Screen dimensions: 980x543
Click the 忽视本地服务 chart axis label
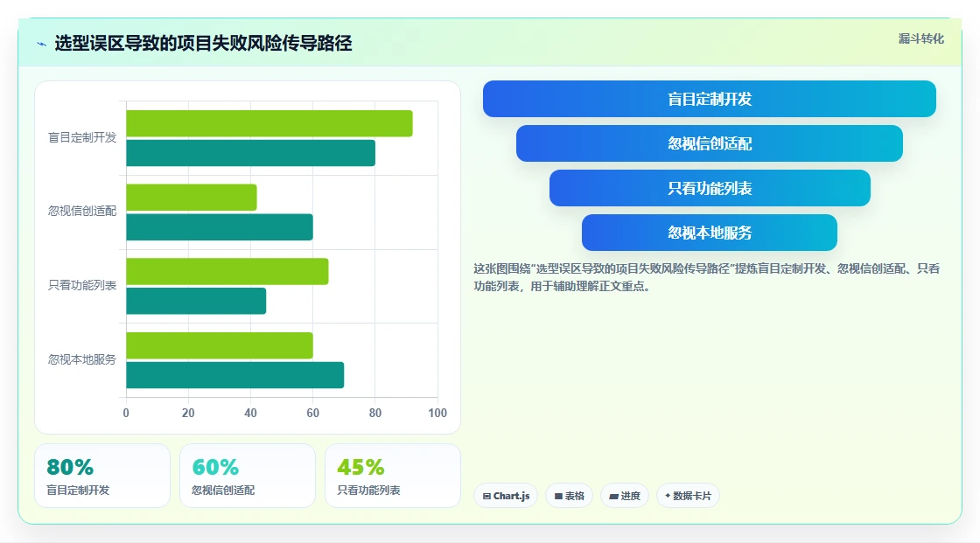point(82,360)
